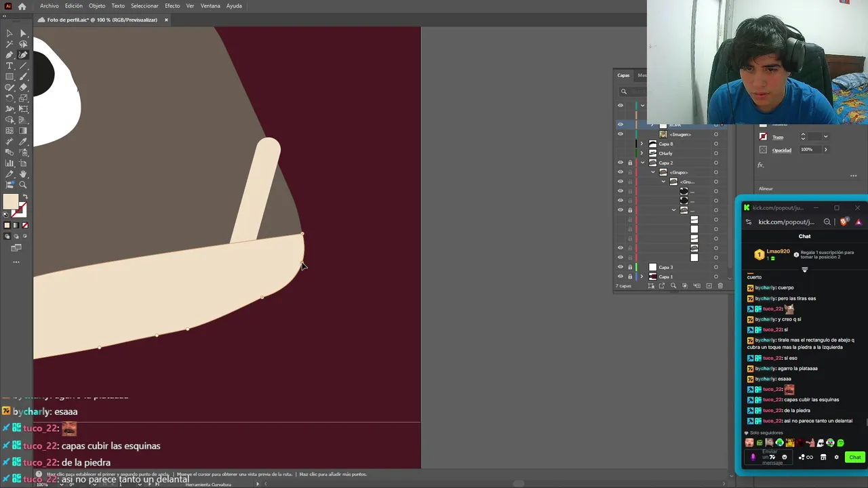868x488 pixels.
Task: Click the Illustrator home icon
Action: [22, 6]
